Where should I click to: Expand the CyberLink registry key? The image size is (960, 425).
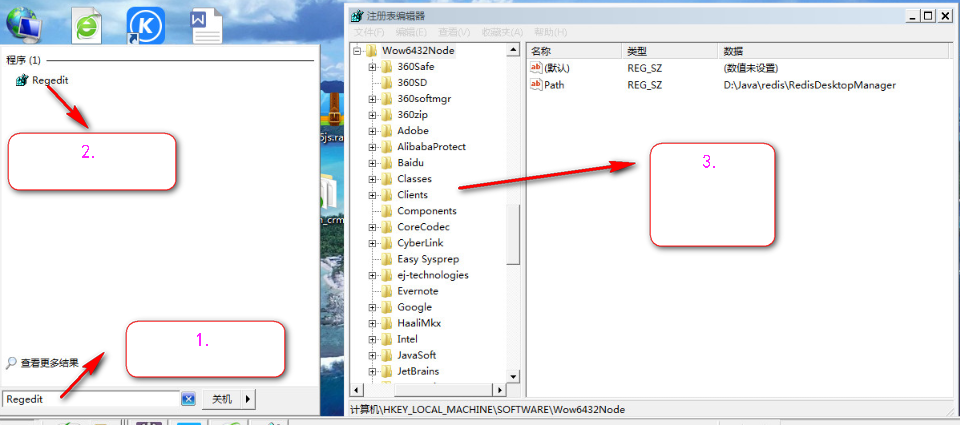pos(372,243)
